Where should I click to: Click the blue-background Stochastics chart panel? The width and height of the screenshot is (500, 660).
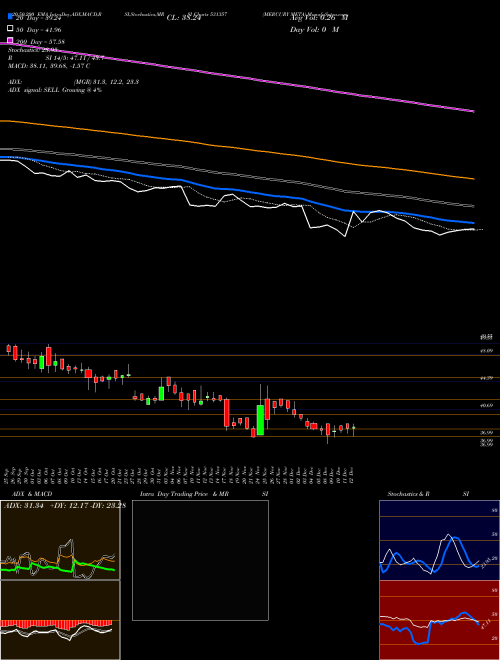(439, 540)
